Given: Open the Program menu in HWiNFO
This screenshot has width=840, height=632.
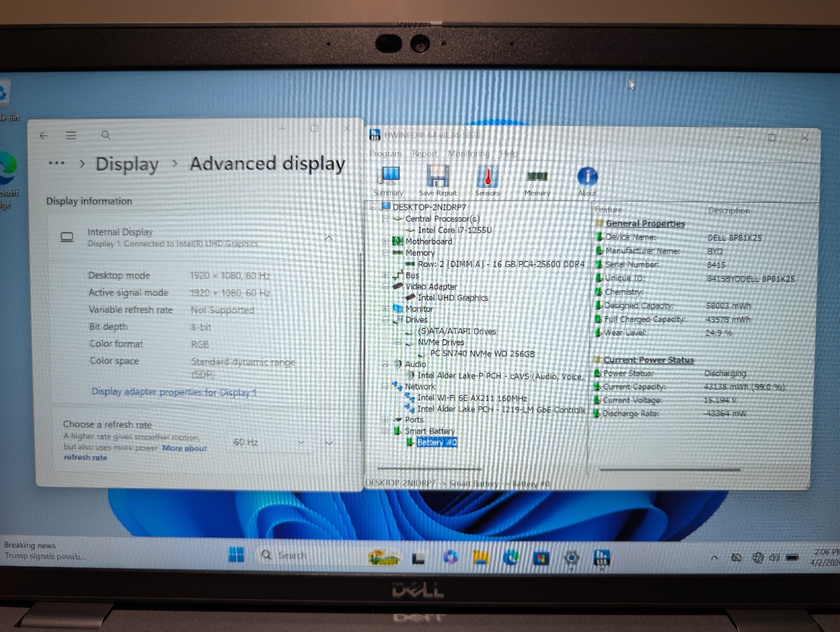Looking at the screenshot, I should tap(385, 154).
